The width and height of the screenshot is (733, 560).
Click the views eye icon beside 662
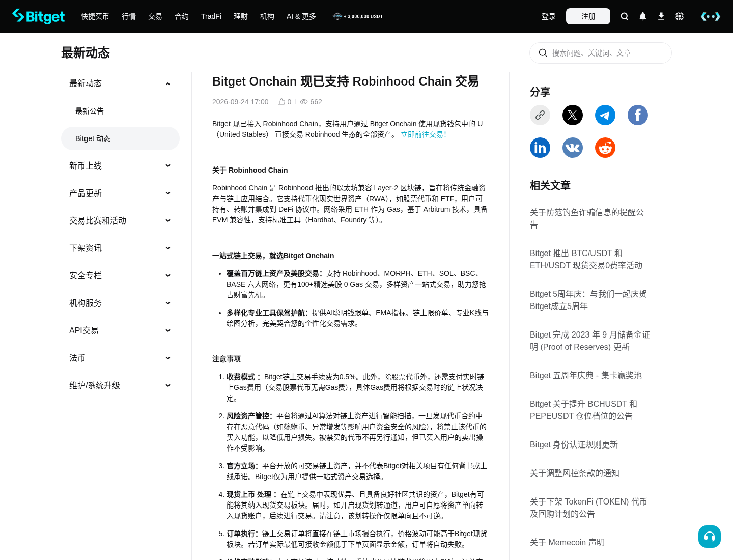click(304, 102)
